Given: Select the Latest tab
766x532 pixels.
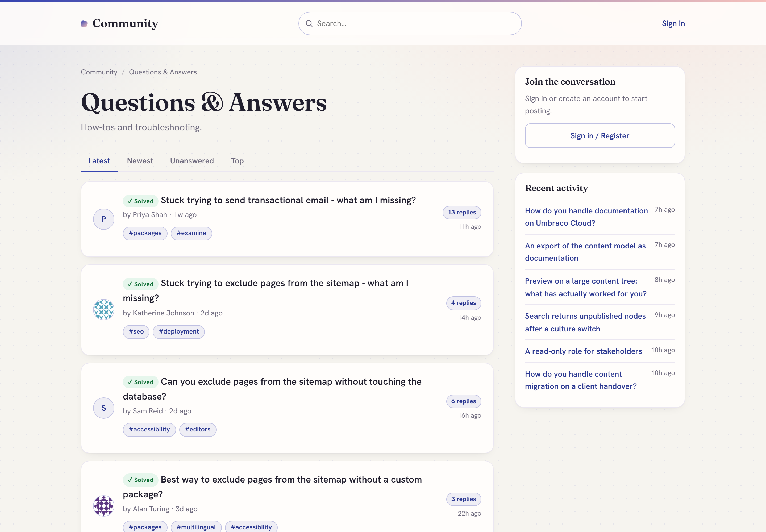Looking at the screenshot, I should (x=99, y=161).
